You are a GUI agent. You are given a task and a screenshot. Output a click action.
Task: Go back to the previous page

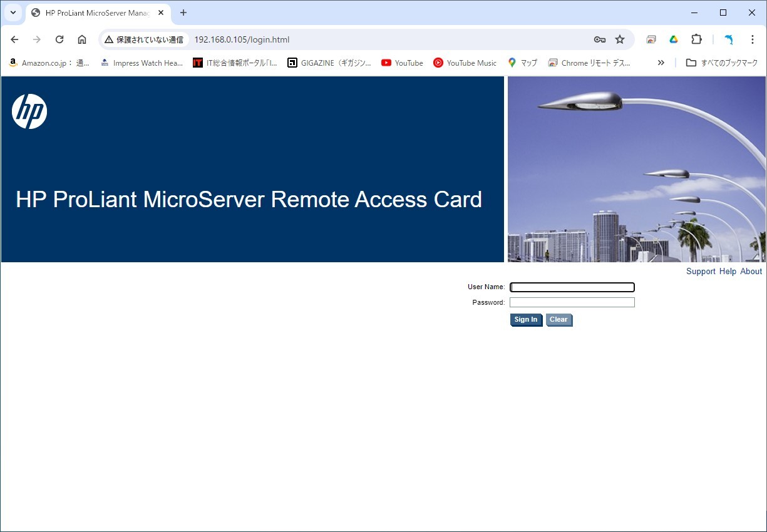coord(14,39)
